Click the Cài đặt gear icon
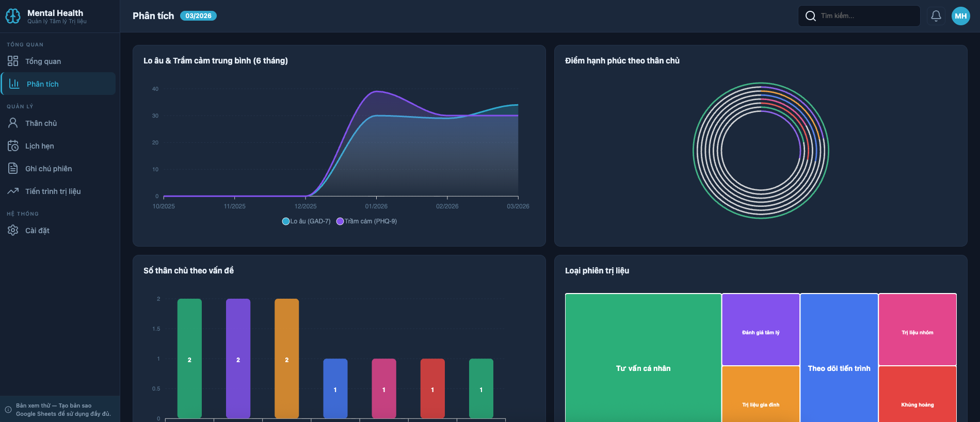This screenshot has height=422, width=980. point(13,230)
